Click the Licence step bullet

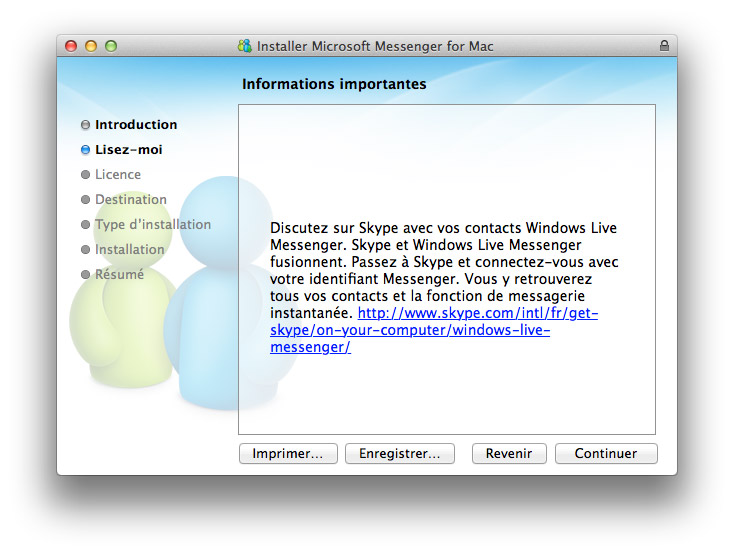click(85, 175)
